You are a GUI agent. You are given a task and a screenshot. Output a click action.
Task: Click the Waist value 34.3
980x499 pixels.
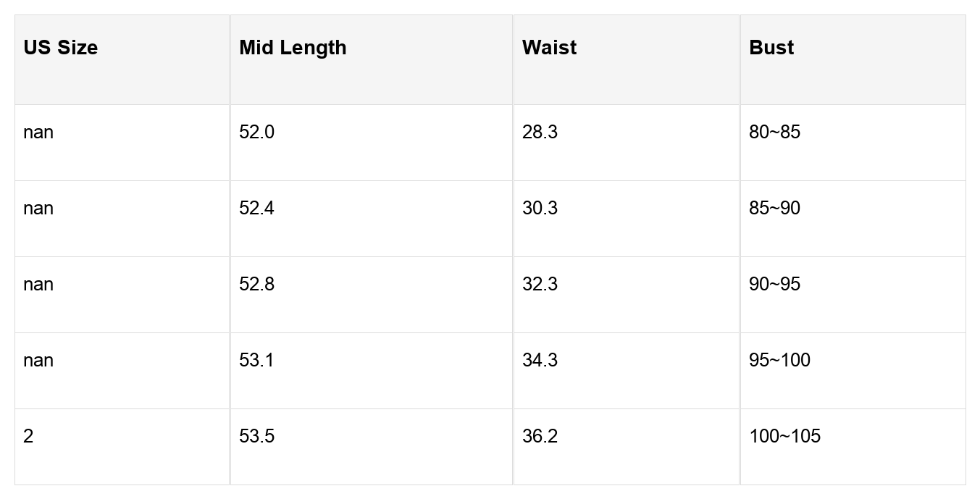click(x=540, y=361)
